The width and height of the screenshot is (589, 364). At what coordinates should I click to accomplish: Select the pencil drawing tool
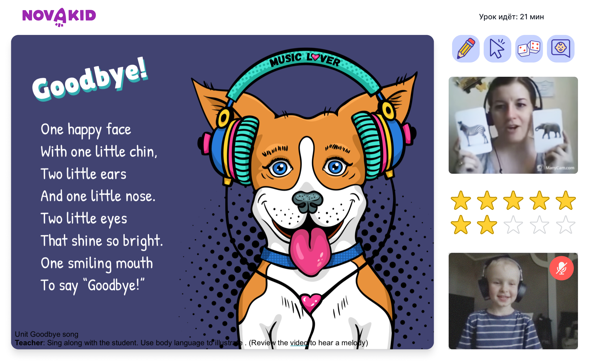pos(466,49)
